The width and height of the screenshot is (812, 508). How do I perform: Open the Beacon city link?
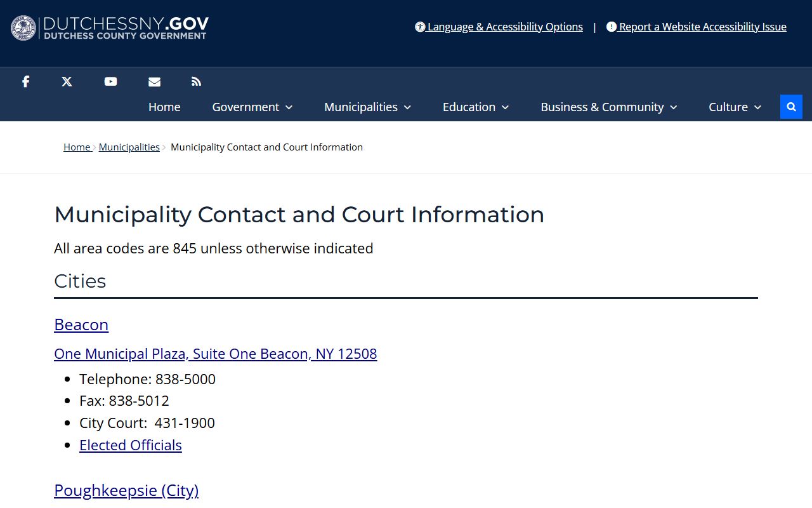(x=81, y=324)
